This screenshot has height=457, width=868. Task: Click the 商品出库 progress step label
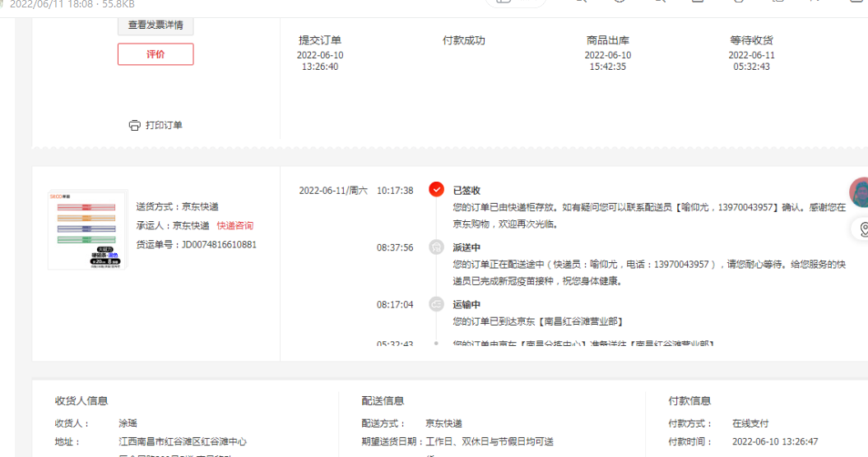click(x=608, y=39)
